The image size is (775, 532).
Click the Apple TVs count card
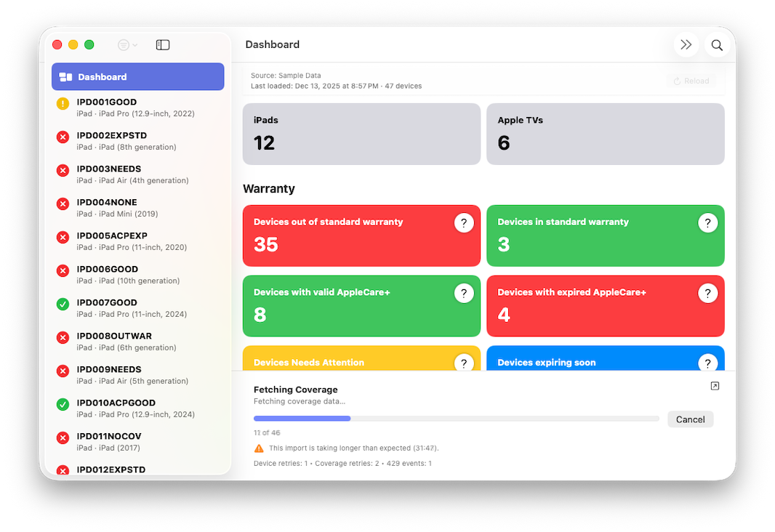tap(605, 134)
